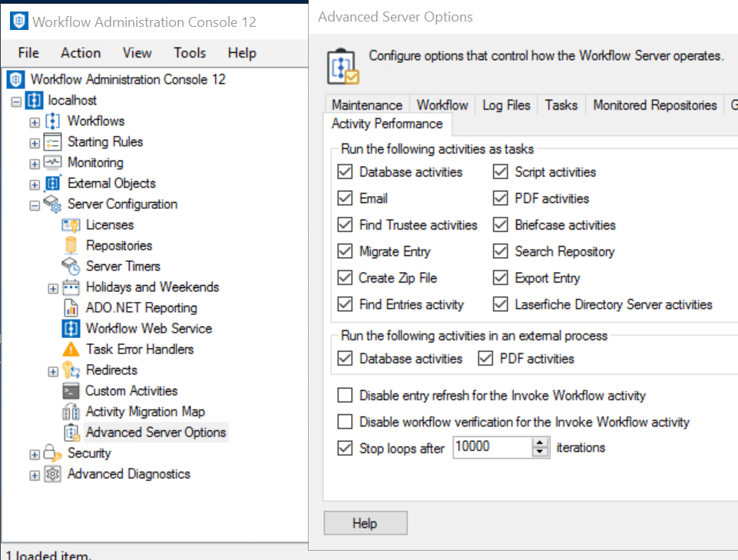Click the ADO.NET Reporting chart icon
The image size is (738, 560).
[x=71, y=307]
